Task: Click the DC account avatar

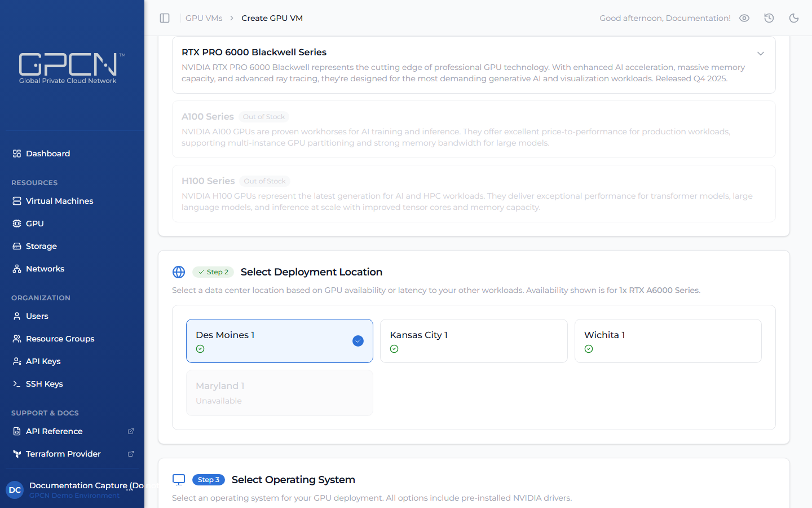Action: 15,490
